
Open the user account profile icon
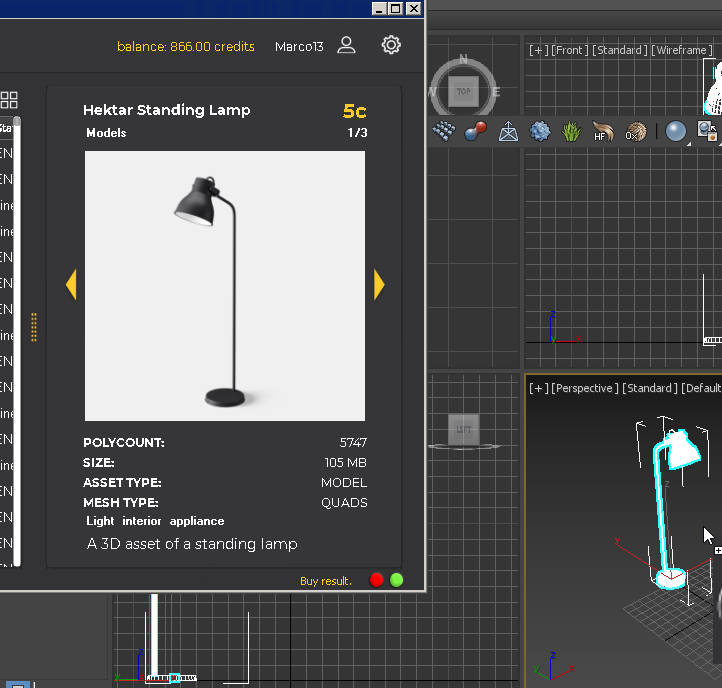[x=346, y=46]
